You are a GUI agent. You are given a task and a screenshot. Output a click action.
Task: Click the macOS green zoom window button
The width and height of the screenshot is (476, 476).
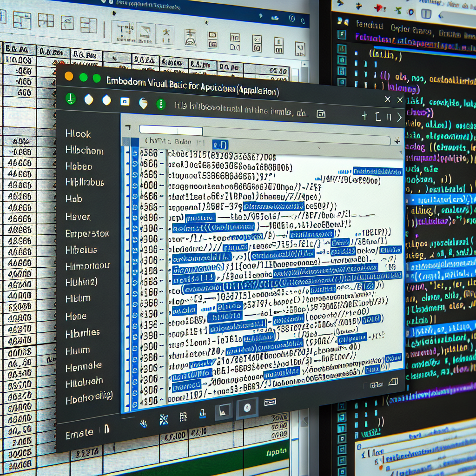tap(97, 78)
